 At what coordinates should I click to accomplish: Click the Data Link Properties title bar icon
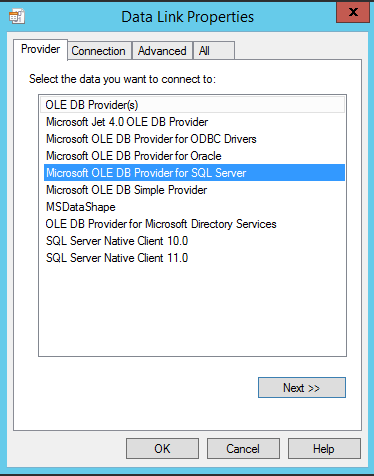pos(17,16)
